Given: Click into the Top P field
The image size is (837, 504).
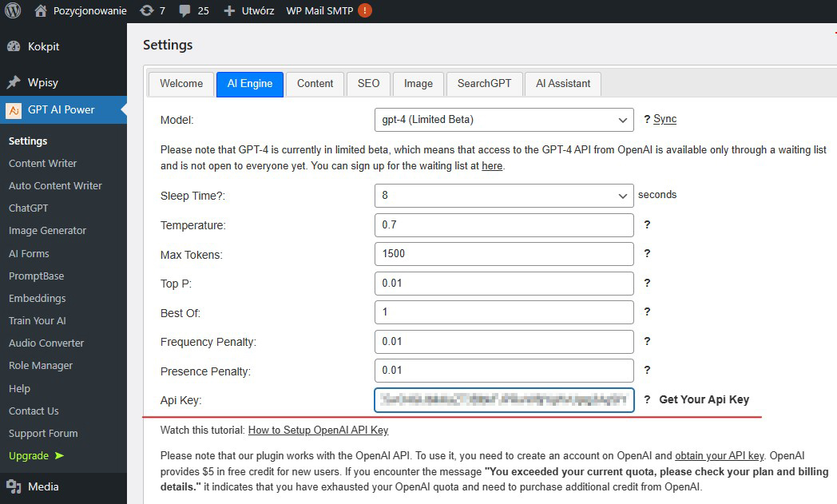Looking at the screenshot, I should pyautogui.click(x=504, y=283).
